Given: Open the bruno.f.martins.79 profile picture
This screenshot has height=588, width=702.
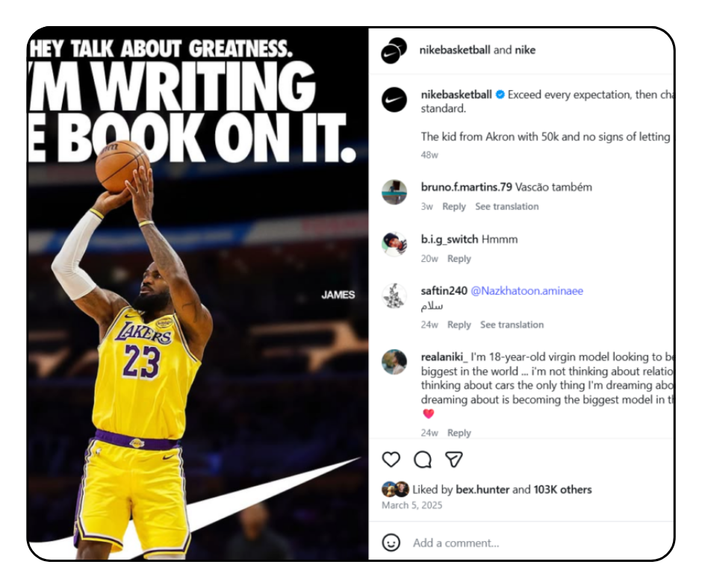Looking at the screenshot, I should tap(394, 192).
